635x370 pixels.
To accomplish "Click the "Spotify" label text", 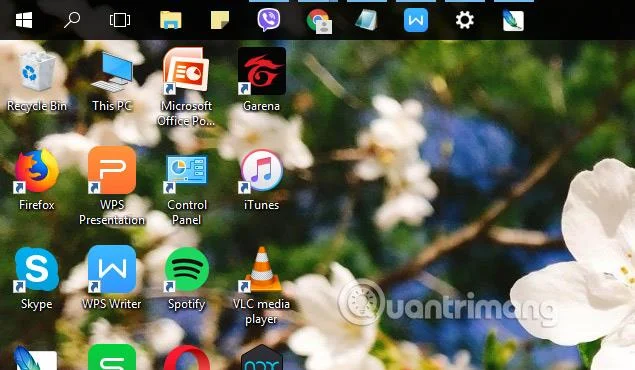I will tap(187, 304).
